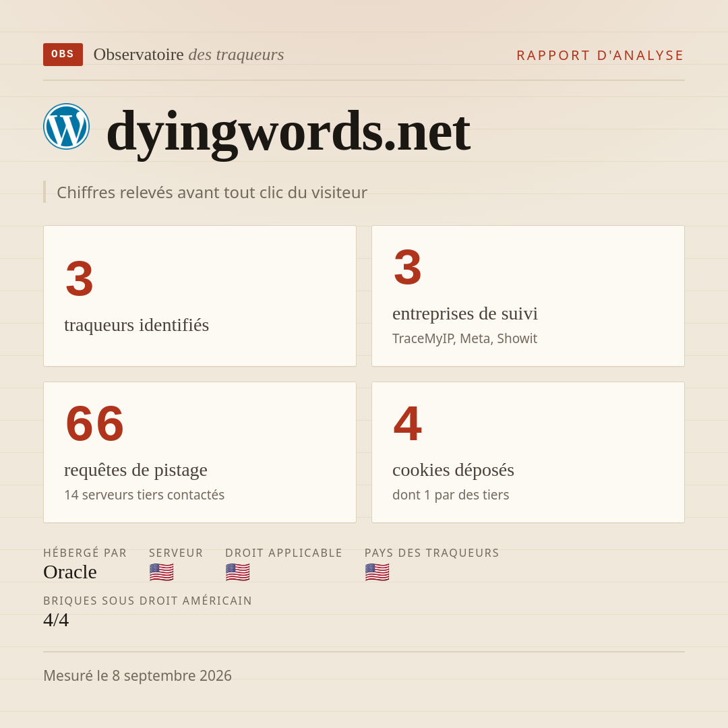Click the Hébergé par label

85,553
